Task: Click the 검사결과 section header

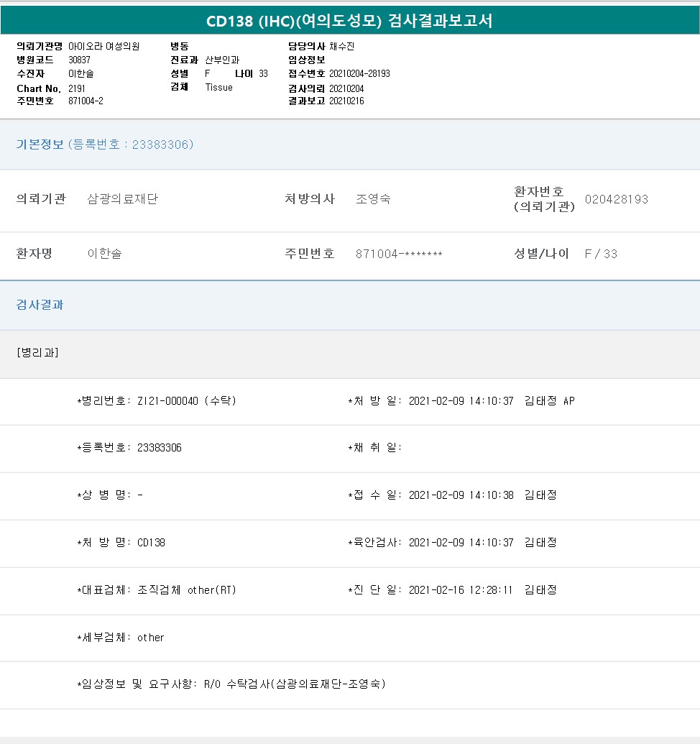Action: tap(40, 305)
